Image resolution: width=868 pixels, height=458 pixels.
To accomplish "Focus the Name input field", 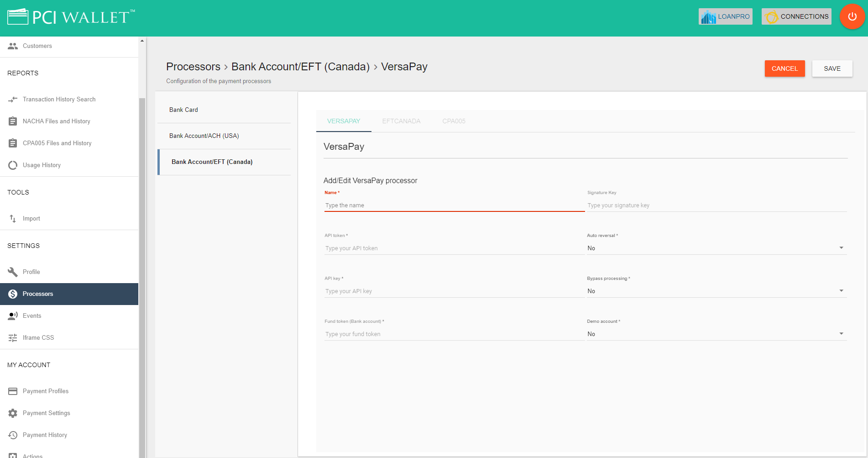I will pyautogui.click(x=454, y=205).
